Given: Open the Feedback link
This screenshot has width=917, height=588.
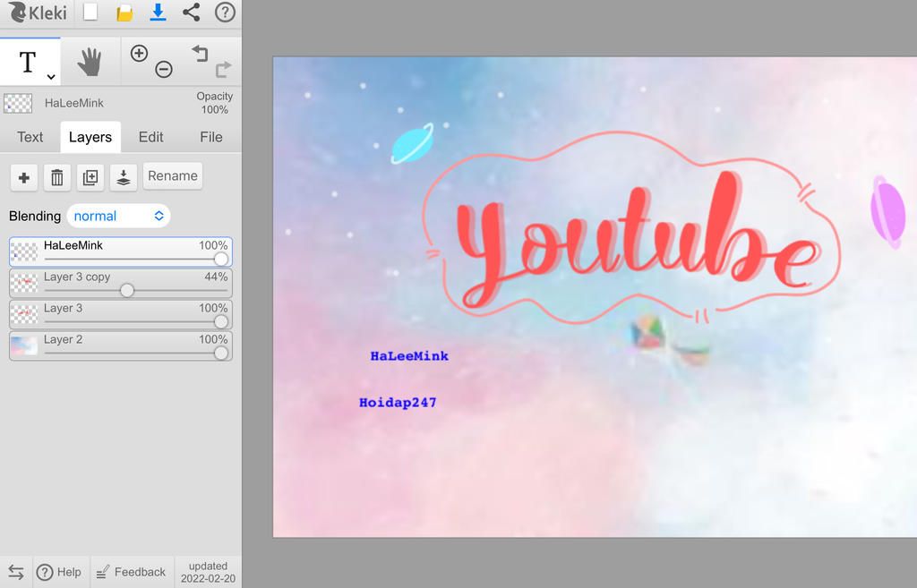Looking at the screenshot, I should coord(132,572).
